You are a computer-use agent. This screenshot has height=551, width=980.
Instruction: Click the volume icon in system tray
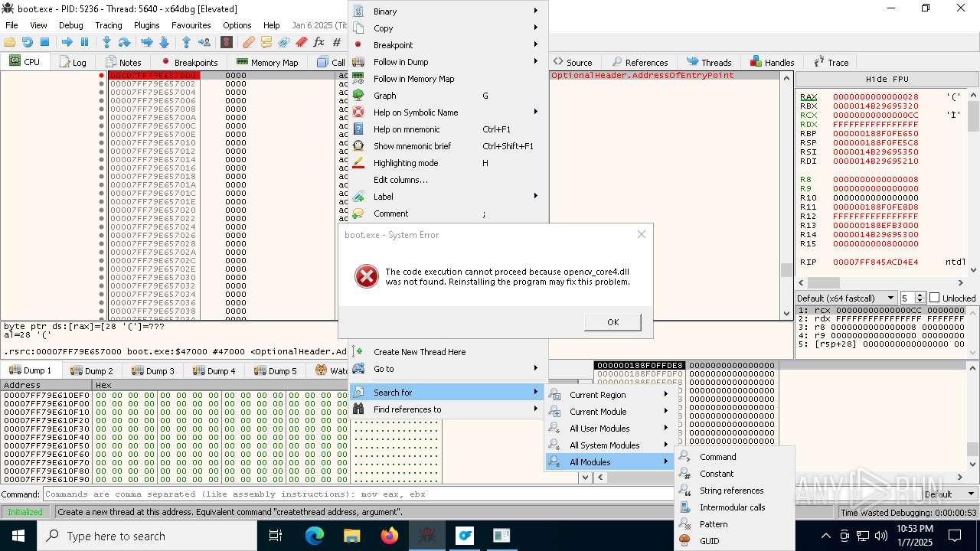[881, 536]
